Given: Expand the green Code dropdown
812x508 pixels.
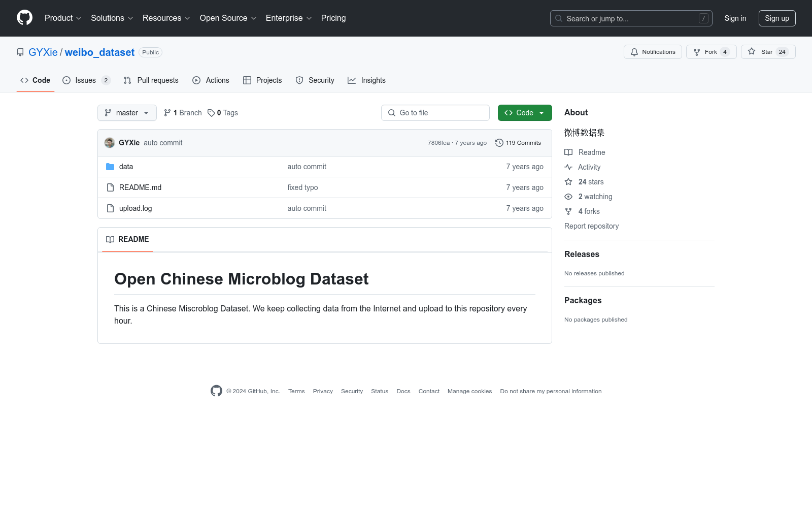Looking at the screenshot, I should click(x=525, y=113).
